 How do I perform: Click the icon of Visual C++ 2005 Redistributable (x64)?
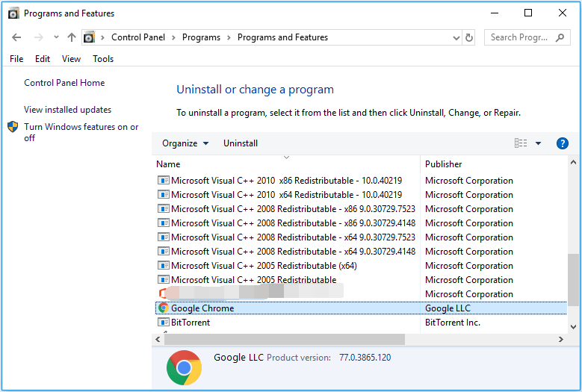tap(164, 266)
